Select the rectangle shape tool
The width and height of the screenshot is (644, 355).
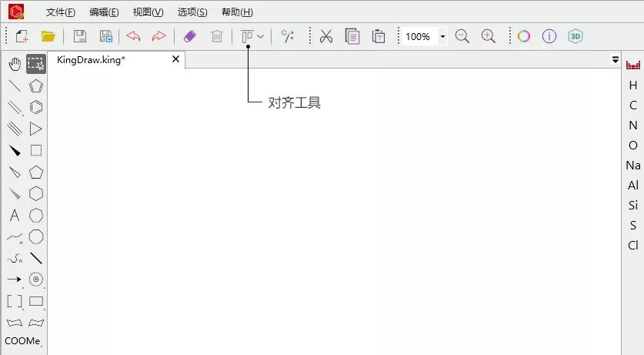[36, 301]
